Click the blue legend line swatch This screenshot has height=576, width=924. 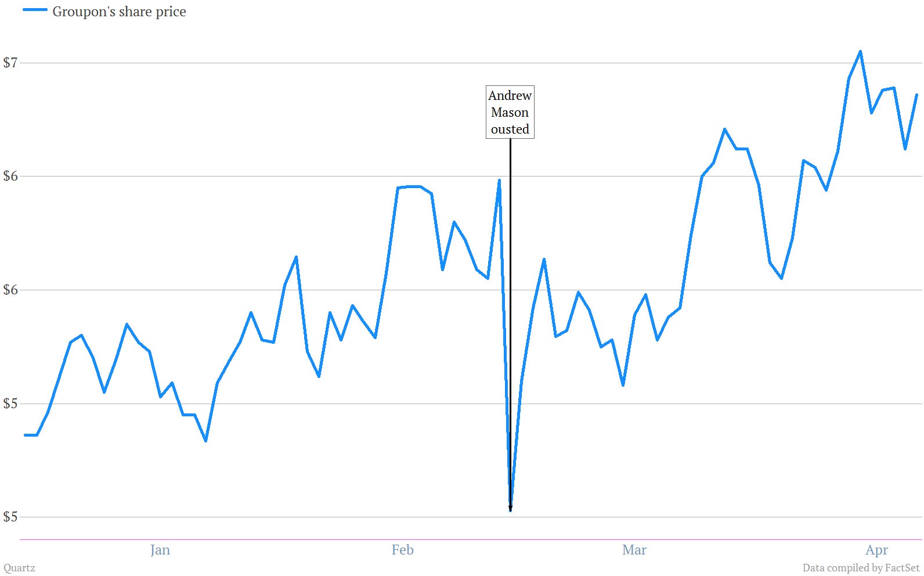pos(35,10)
